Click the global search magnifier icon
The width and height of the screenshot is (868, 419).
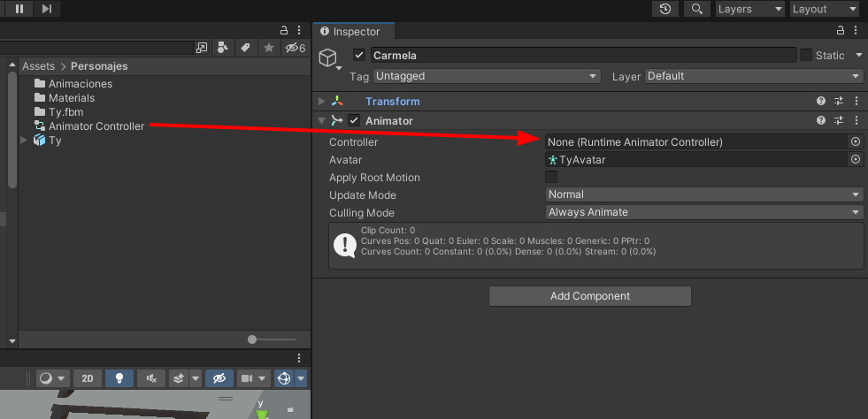pyautogui.click(x=697, y=9)
